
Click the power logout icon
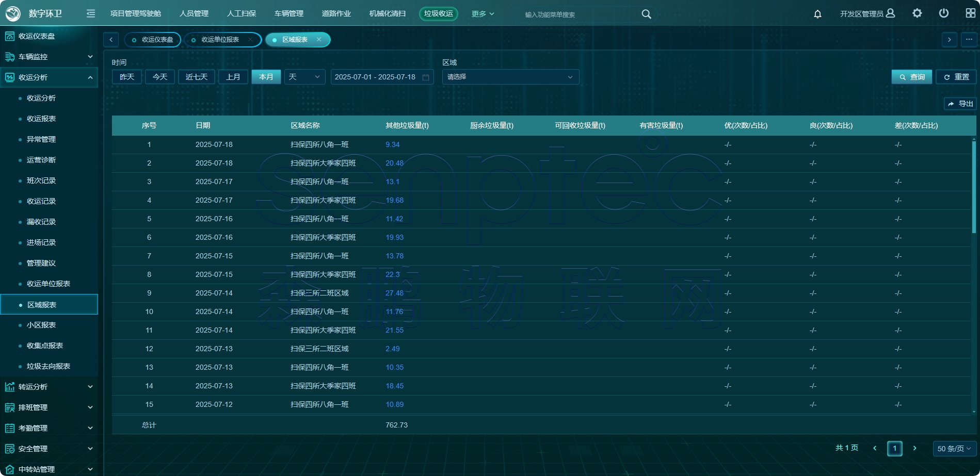(x=943, y=13)
